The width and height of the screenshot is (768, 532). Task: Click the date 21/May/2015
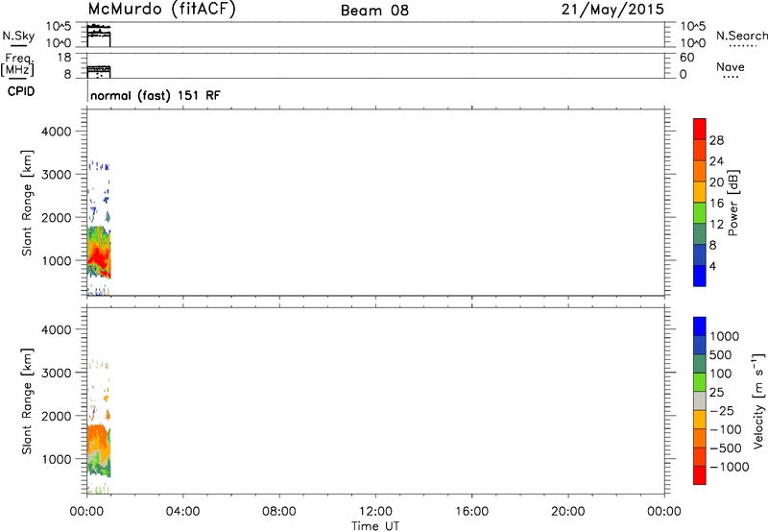click(612, 10)
